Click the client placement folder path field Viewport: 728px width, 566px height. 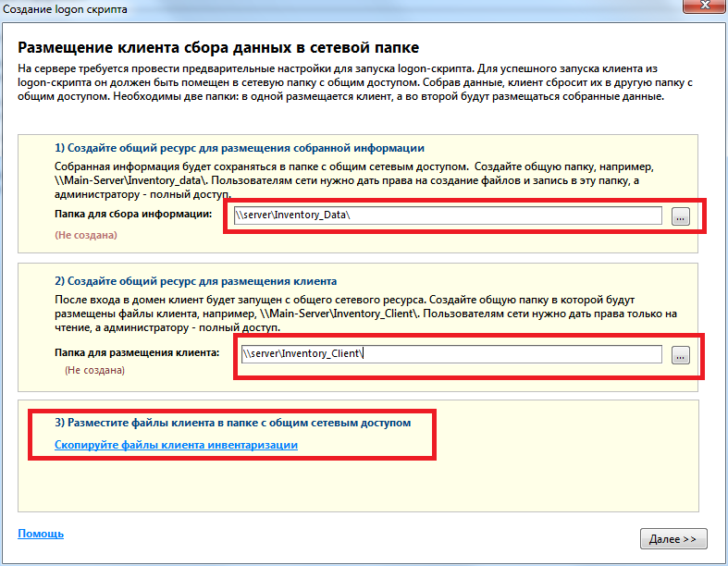(x=451, y=354)
